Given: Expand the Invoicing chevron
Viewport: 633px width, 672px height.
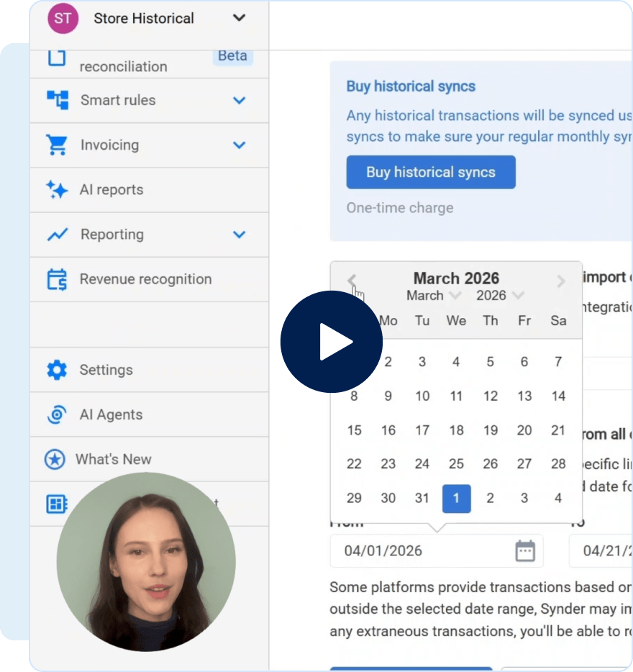Looking at the screenshot, I should click(239, 145).
